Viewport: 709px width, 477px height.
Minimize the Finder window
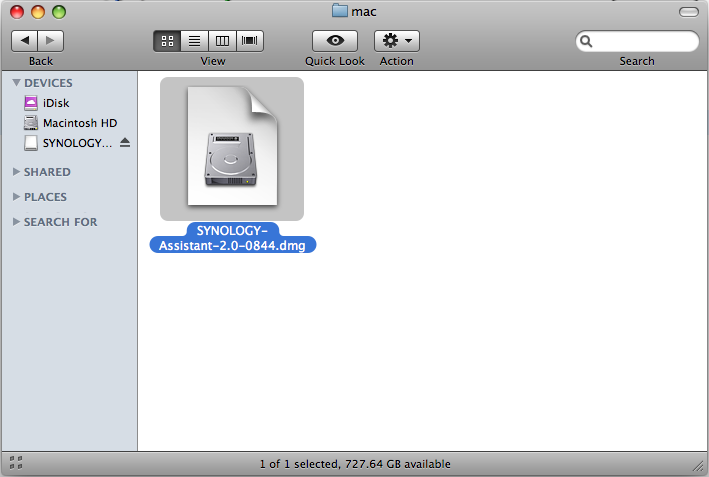pyautogui.click(x=38, y=12)
